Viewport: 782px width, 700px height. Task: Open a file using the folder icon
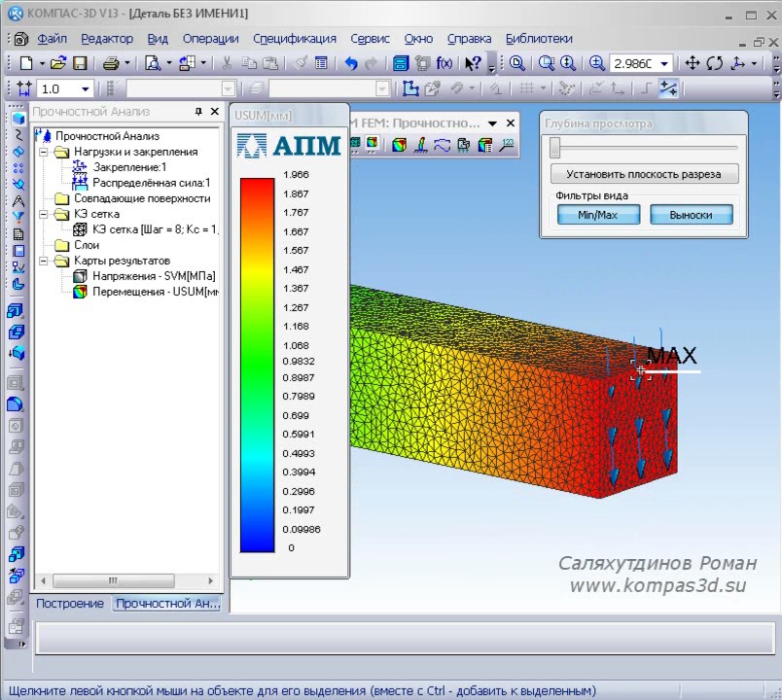coord(58,63)
